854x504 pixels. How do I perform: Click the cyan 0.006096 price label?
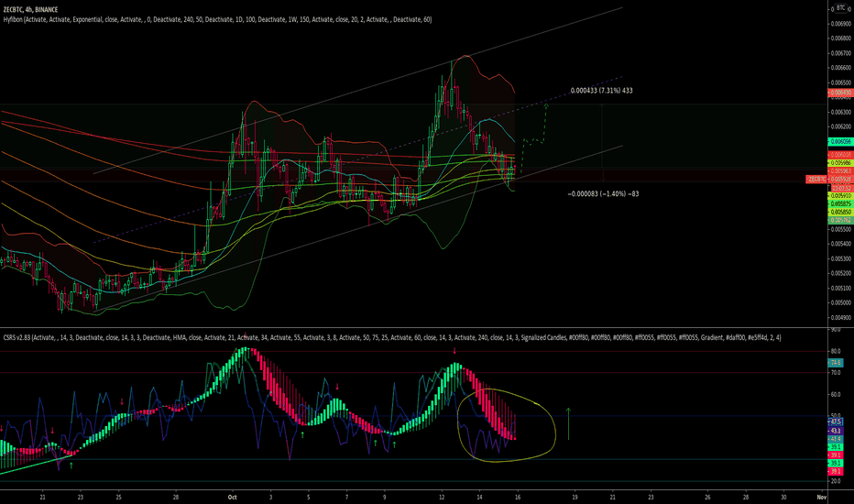click(840, 142)
